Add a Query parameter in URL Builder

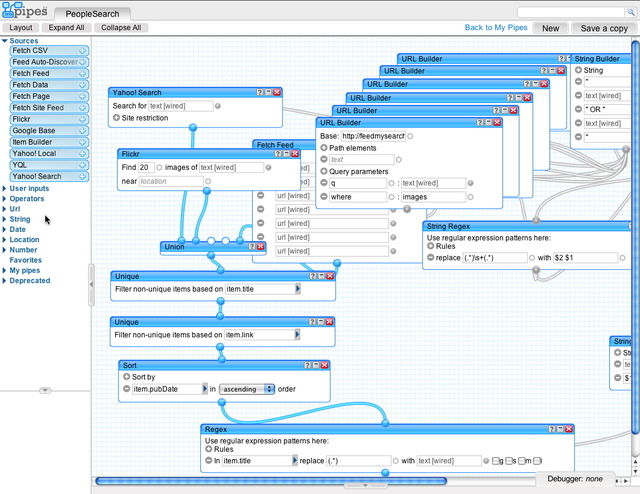[324, 171]
